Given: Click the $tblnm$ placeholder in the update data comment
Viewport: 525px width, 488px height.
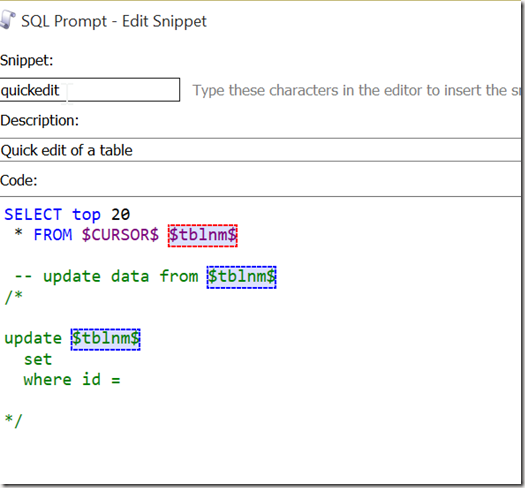Looking at the screenshot, I should tap(241, 277).
